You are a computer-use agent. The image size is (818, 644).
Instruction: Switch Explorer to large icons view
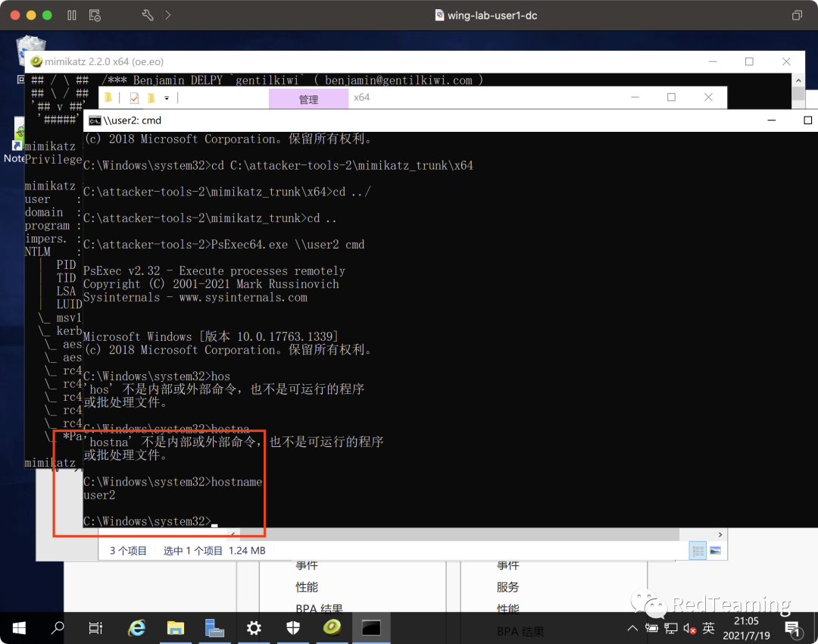point(715,551)
